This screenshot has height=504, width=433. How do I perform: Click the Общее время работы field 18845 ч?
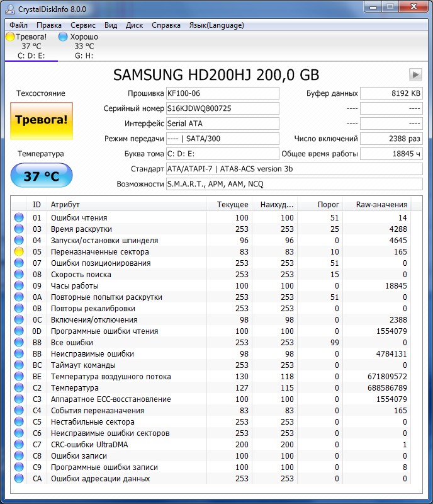[391, 154]
